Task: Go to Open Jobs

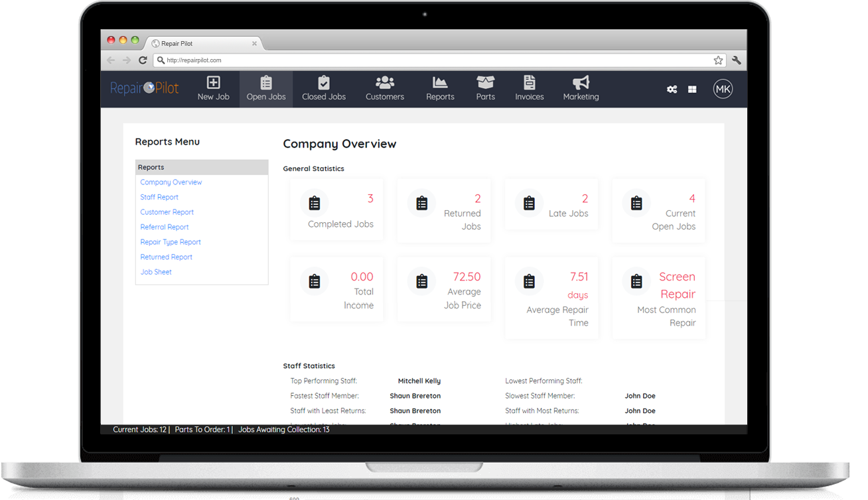Action: click(266, 89)
